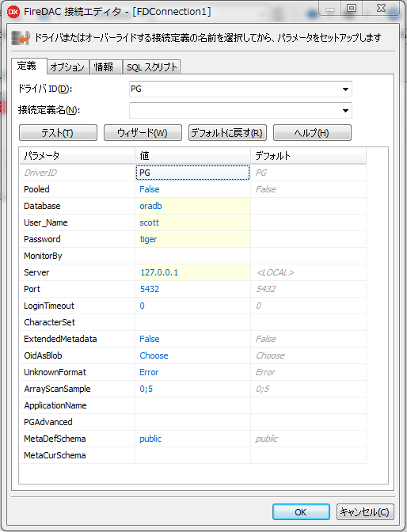Click the デフォルト column header
Image resolution: width=407 pixels, height=532 pixels.
coord(309,156)
